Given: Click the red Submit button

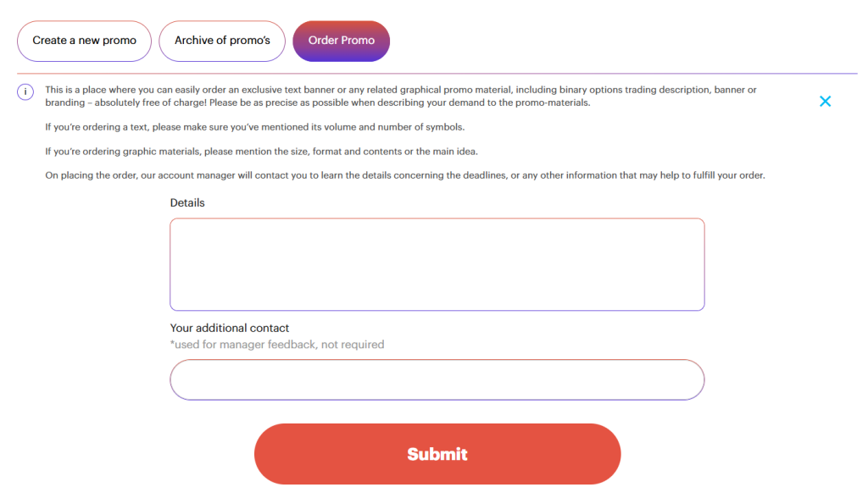Looking at the screenshot, I should coord(437,454).
